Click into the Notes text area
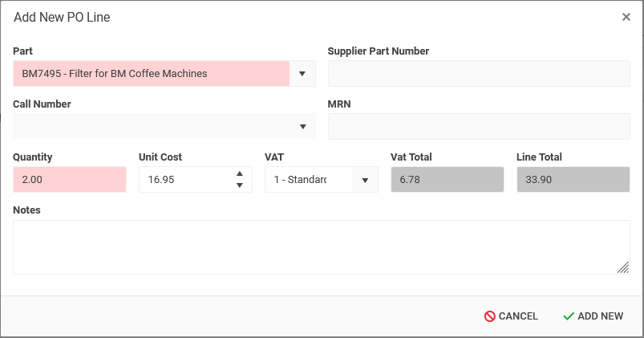644x338 pixels. tap(321, 247)
